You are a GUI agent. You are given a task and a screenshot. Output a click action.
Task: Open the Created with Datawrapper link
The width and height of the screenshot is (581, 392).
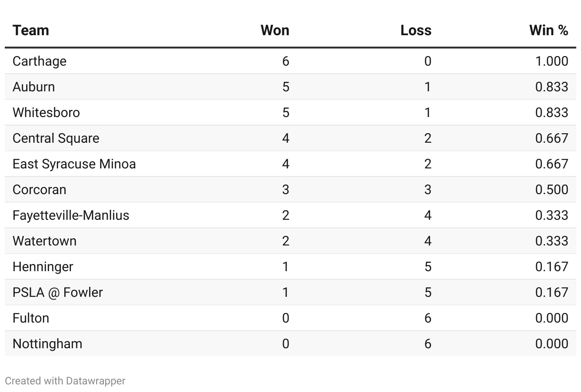point(65,381)
